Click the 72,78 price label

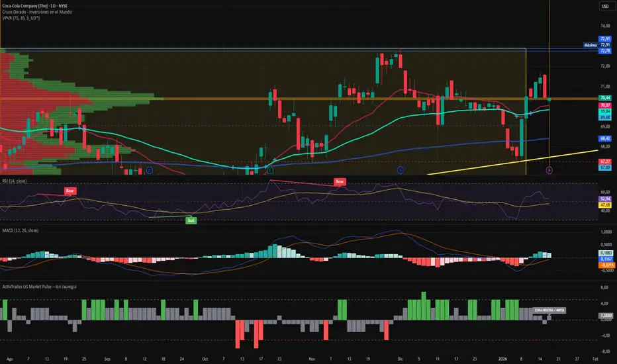pos(605,51)
